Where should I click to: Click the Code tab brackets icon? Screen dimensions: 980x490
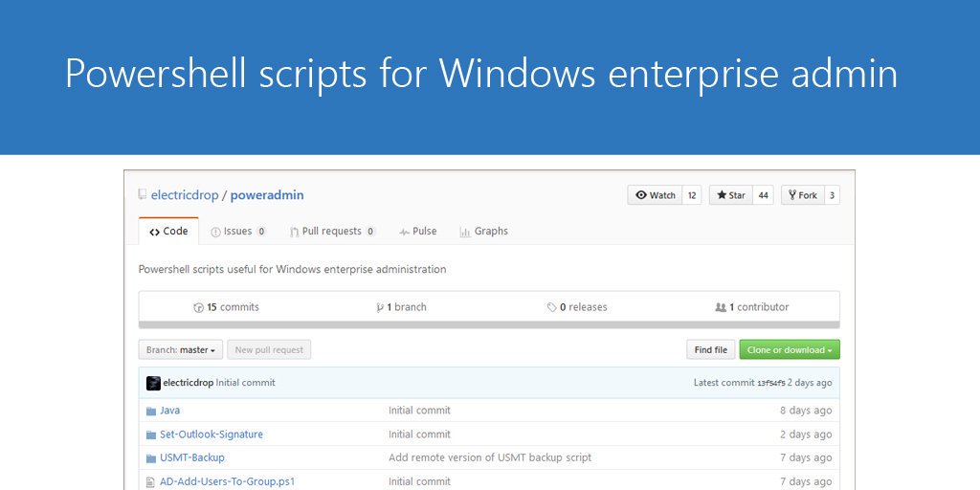point(154,233)
